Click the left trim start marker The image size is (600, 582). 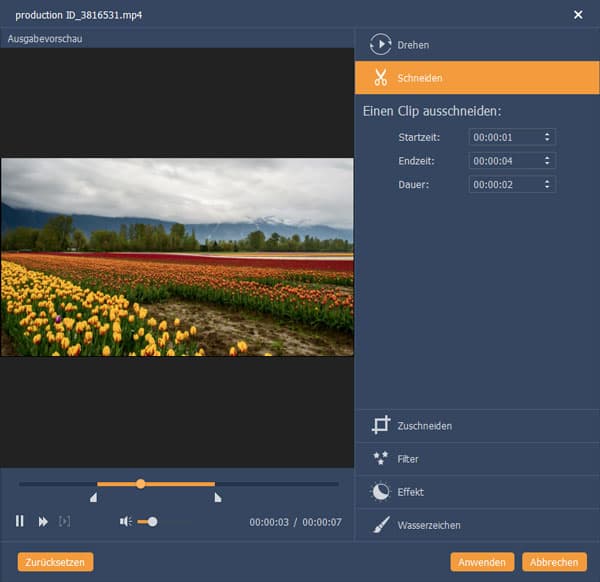pyautogui.click(x=94, y=497)
